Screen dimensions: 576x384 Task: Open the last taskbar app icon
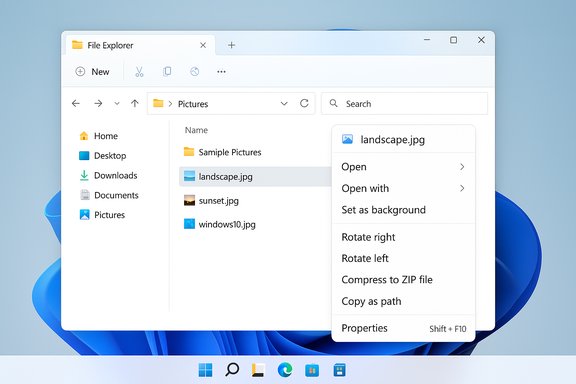[x=339, y=370]
